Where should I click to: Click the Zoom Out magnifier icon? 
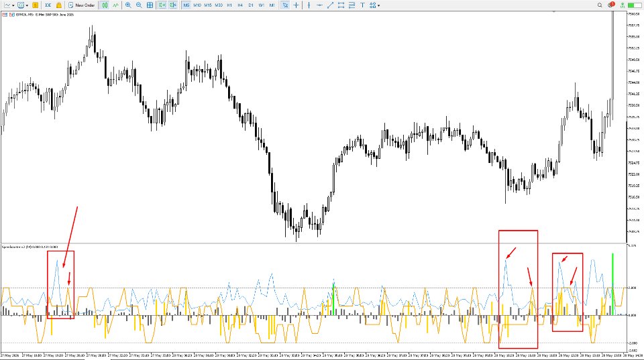coord(139,5)
